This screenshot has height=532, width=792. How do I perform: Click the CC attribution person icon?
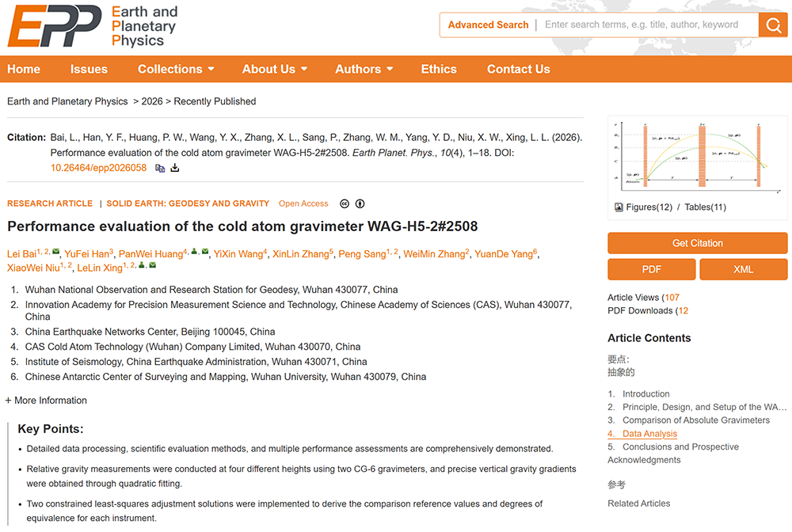(x=360, y=203)
